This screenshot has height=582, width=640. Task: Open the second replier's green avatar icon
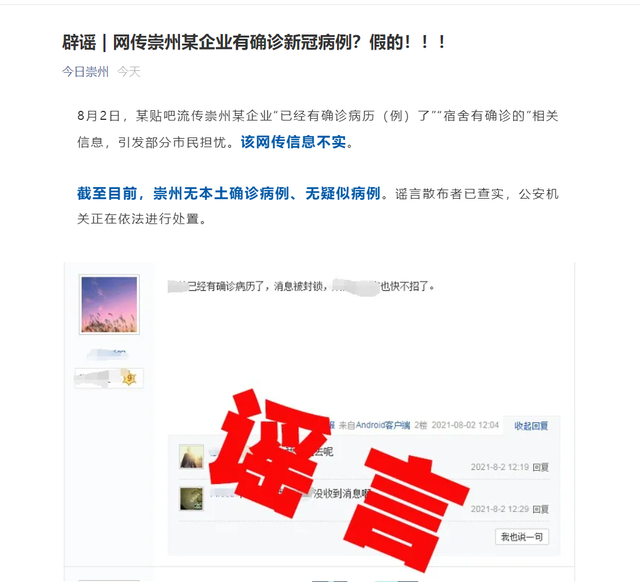point(191,498)
